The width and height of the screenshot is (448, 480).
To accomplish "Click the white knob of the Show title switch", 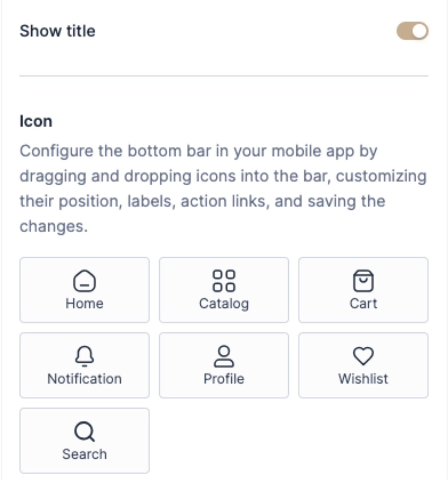I will click(x=420, y=31).
